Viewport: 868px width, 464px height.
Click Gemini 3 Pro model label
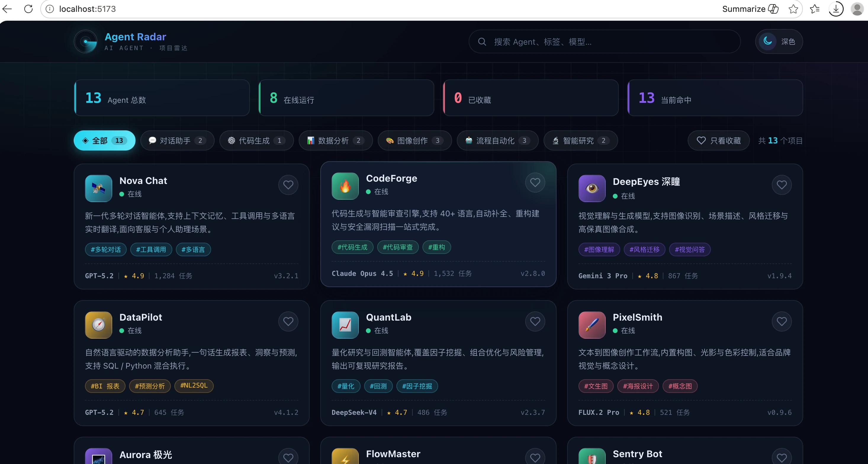point(603,276)
